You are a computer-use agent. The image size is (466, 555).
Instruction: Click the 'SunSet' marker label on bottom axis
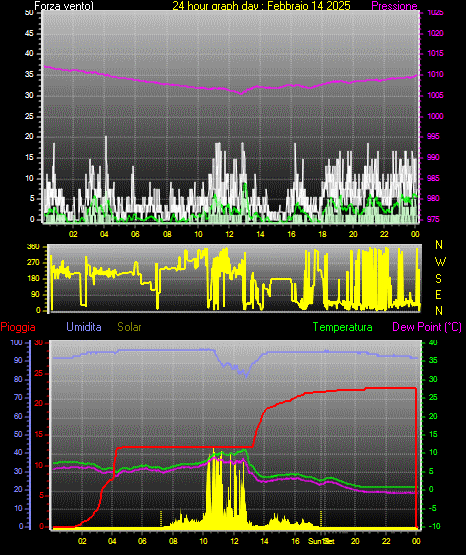click(x=321, y=541)
